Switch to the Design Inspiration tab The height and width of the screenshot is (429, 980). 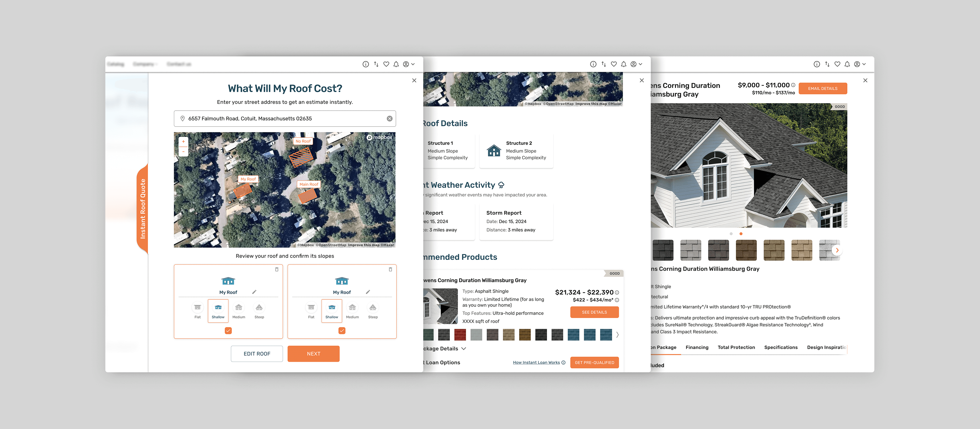pos(827,347)
